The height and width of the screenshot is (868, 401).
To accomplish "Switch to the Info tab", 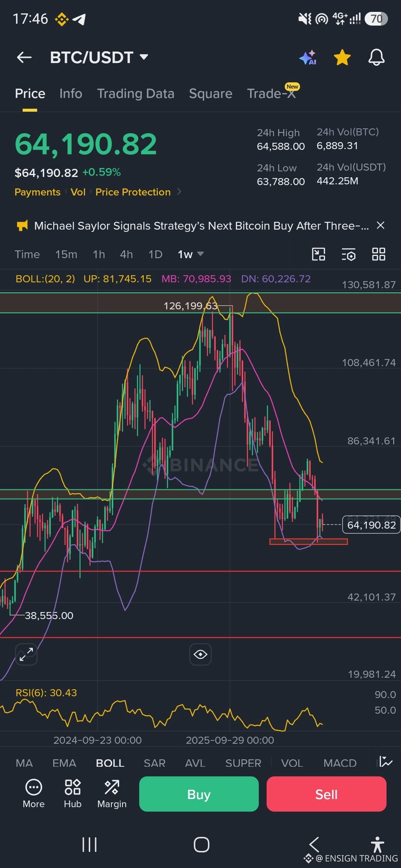I will click(71, 93).
